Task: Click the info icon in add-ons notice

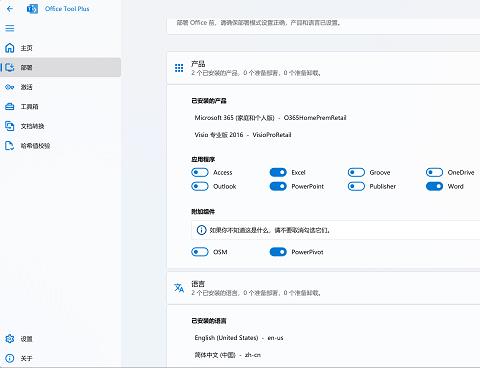Action: [x=201, y=230]
